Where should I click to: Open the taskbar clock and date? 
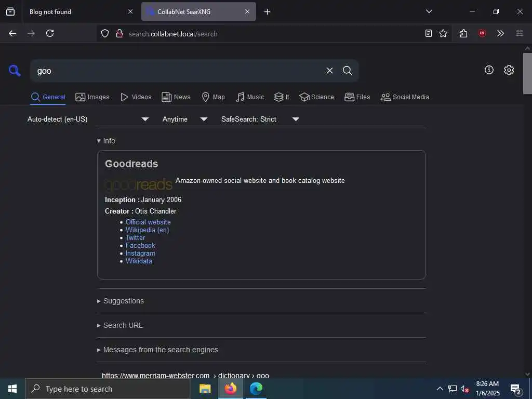click(x=487, y=389)
